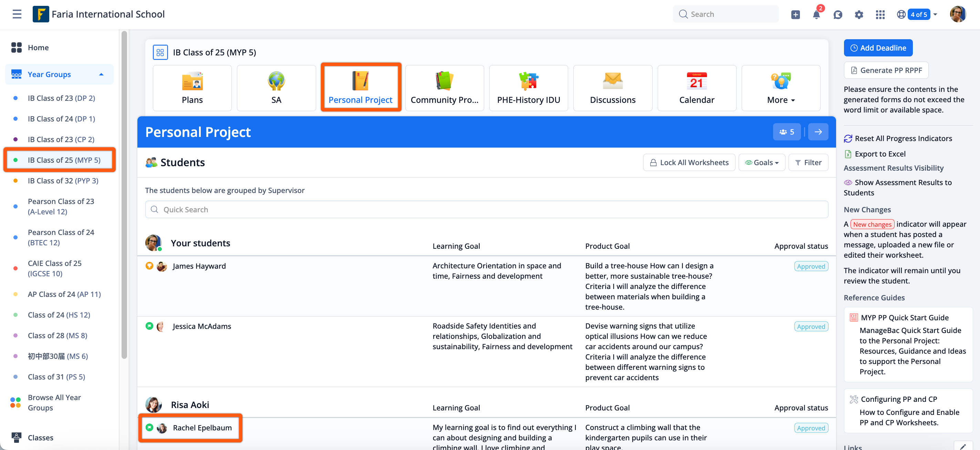Focus the Quick Search field
The image size is (980, 450).
point(487,210)
